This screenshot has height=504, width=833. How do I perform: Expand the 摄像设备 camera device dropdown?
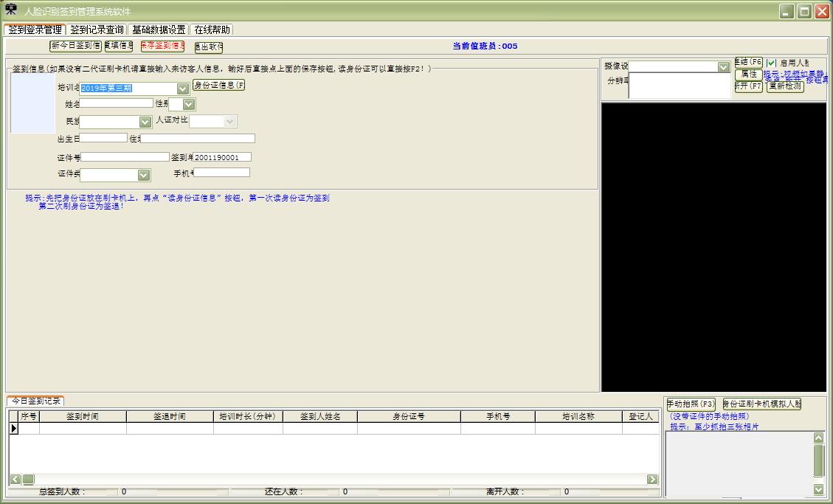coord(723,67)
